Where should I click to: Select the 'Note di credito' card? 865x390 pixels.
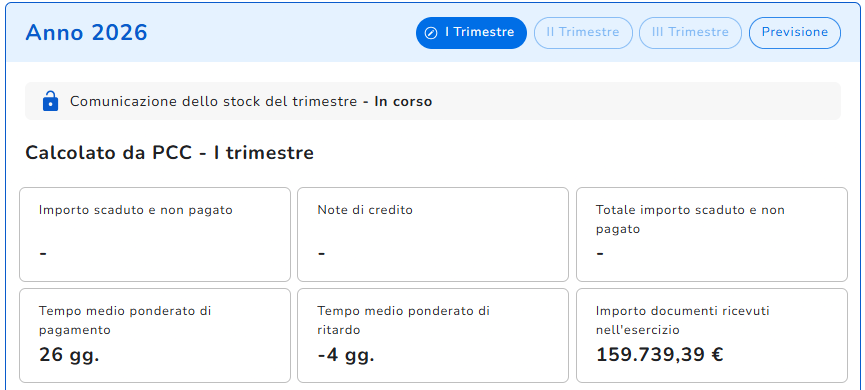432,234
